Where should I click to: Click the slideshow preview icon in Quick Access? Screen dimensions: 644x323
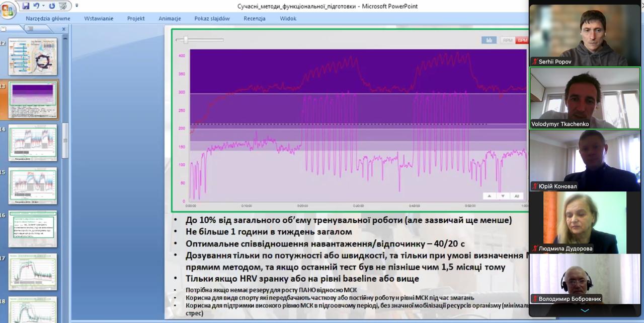(63, 6)
